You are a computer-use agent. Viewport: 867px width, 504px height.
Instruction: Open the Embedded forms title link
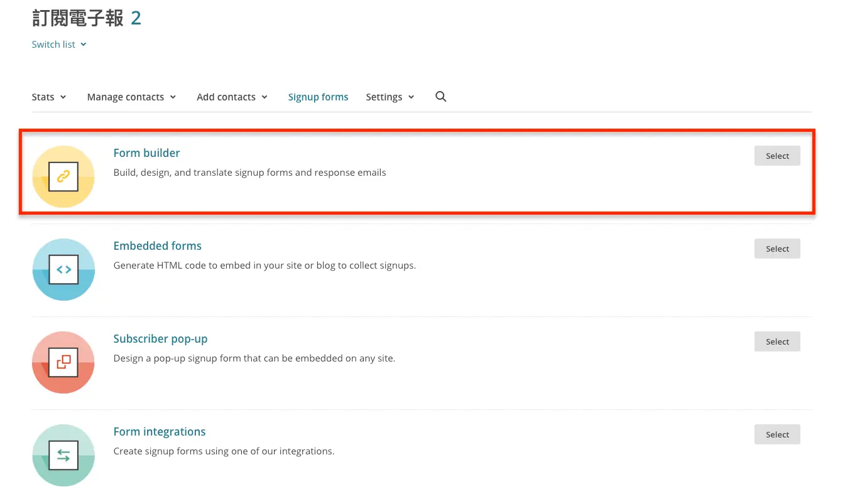[158, 246]
